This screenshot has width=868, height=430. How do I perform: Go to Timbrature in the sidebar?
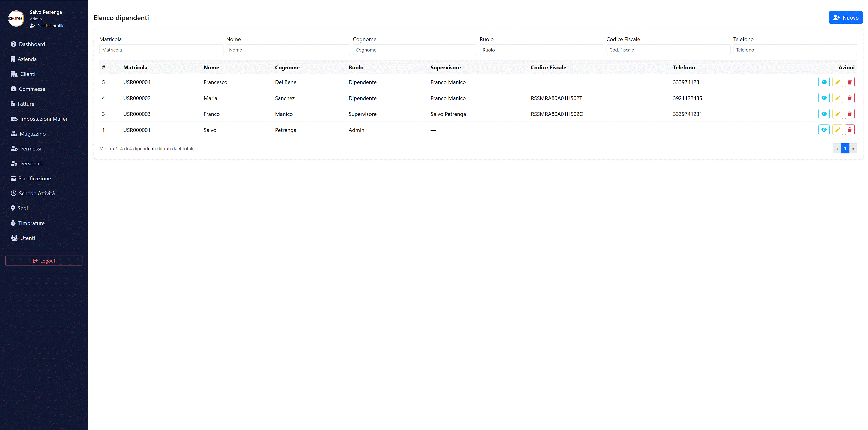pyautogui.click(x=31, y=223)
